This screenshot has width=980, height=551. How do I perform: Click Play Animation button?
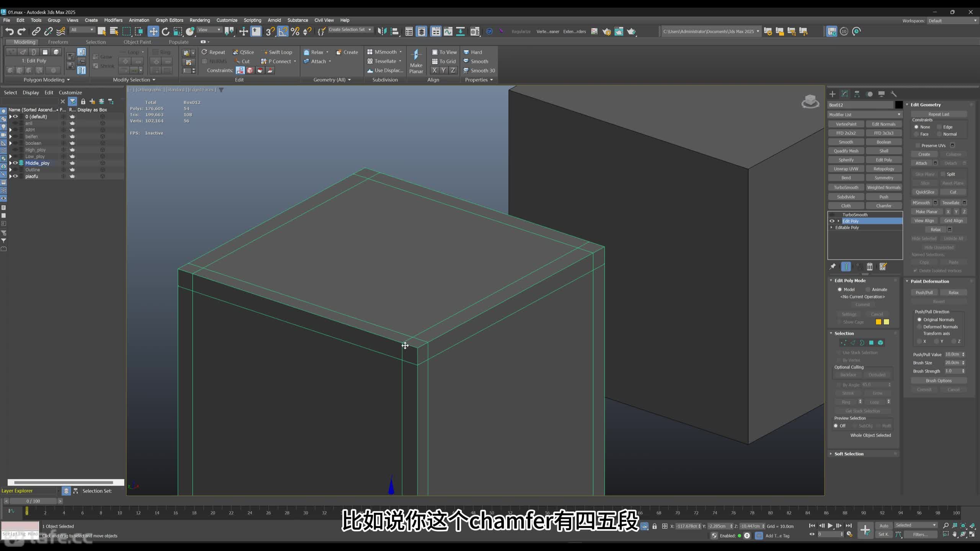point(830,526)
